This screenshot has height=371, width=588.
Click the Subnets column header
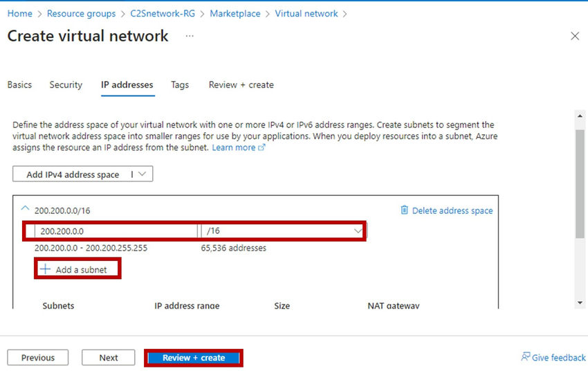coord(58,305)
